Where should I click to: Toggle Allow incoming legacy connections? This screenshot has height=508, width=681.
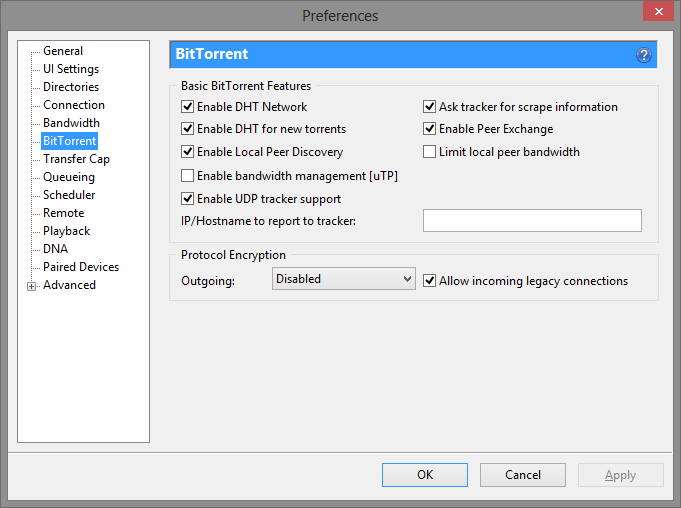tap(430, 281)
